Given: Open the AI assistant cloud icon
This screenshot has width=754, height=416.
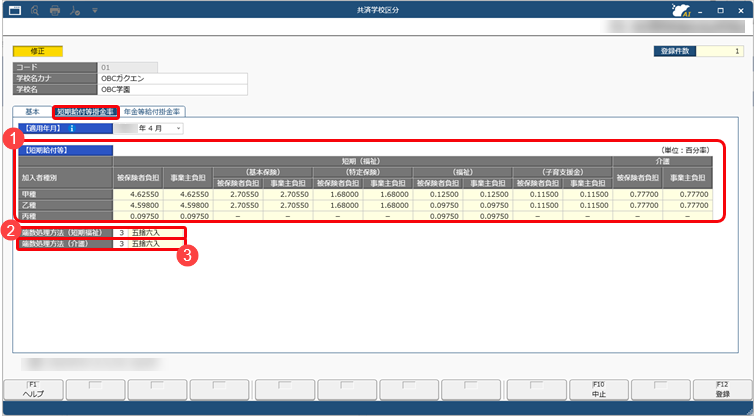Looking at the screenshot, I should pyautogui.click(x=681, y=10).
